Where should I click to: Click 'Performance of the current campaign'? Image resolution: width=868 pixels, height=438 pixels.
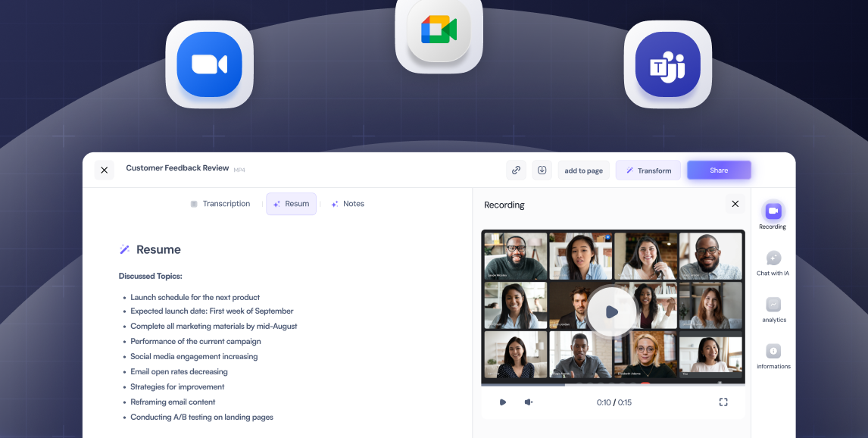(195, 341)
